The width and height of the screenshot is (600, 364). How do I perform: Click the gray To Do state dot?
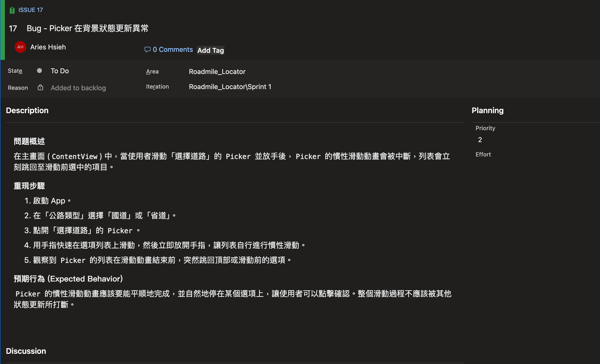pos(39,71)
